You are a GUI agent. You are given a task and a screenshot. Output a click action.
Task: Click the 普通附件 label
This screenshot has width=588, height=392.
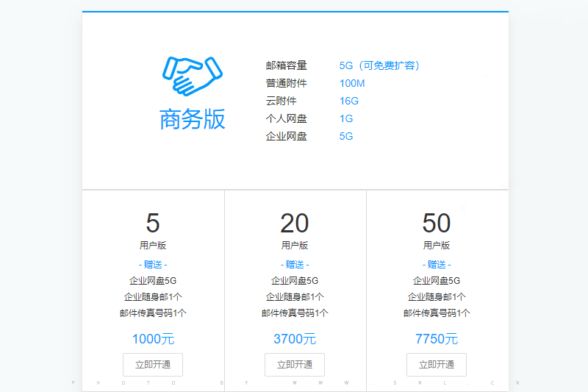(286, 83)
